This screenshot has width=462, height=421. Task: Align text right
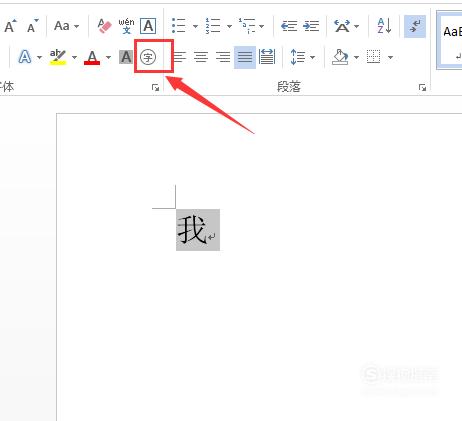[223, 57]
